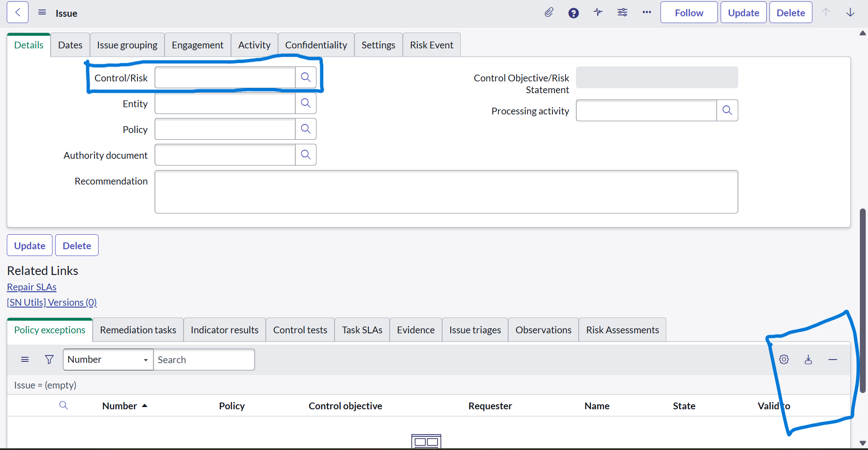Open the Number search field dropdown
This screenshot has width=868, height=450.
pyautogui.click(x=108, y=360)
